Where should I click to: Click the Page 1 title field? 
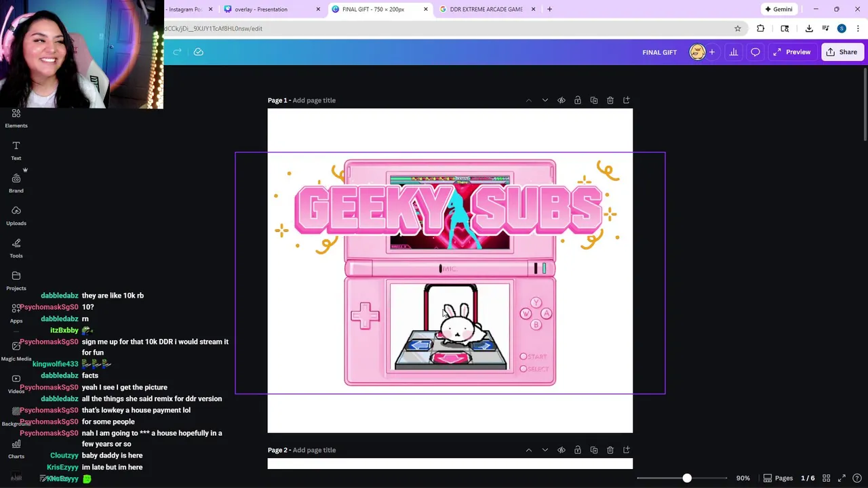pos(314,100)
